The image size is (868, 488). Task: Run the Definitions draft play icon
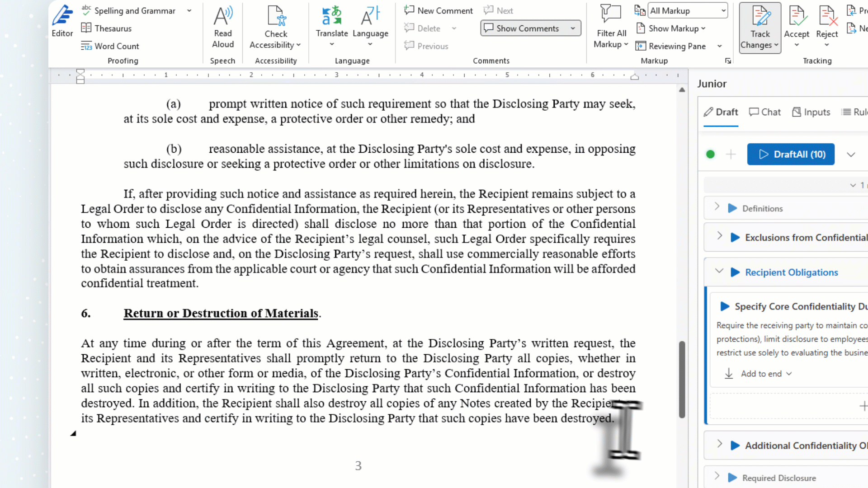[732, 208]
